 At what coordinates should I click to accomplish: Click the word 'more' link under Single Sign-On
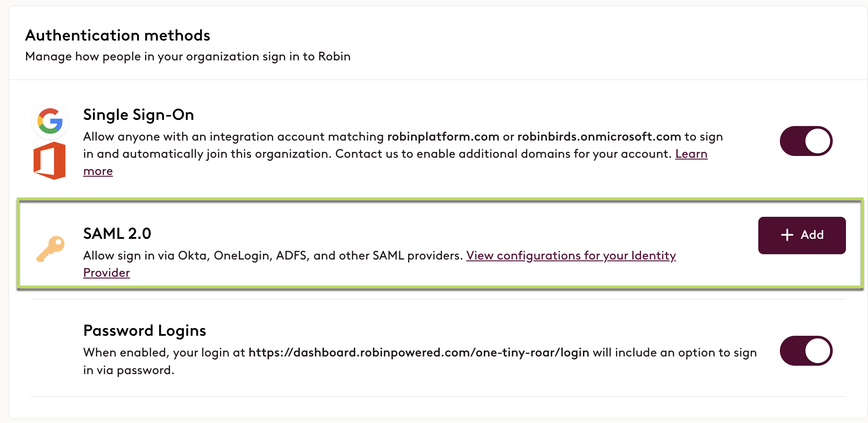(98, 171)
